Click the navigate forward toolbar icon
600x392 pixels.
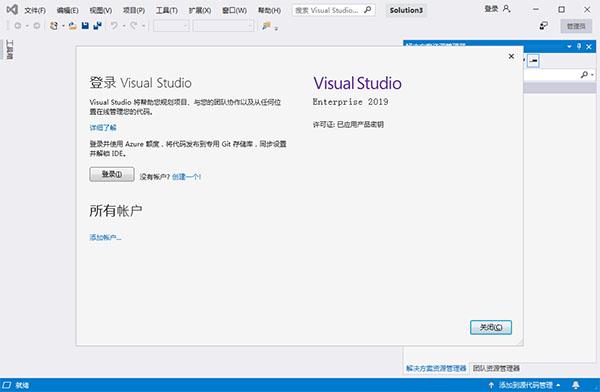coord(37,26)
